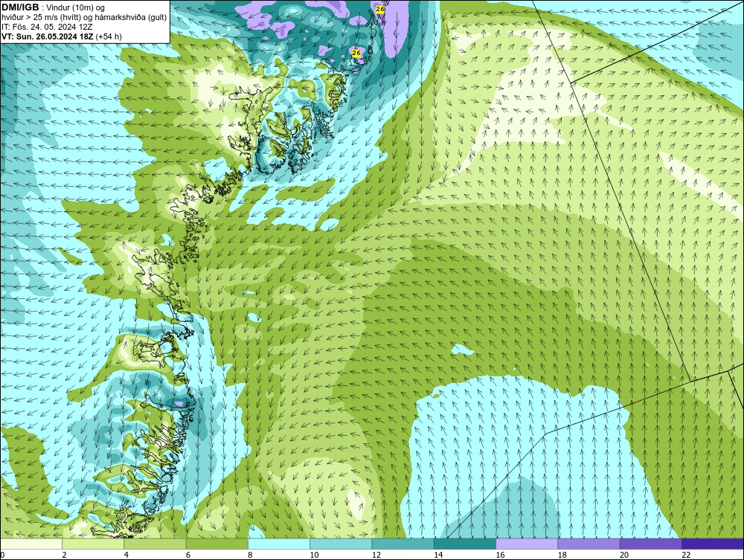Click the 'IT: Fös. 24. 05. 2024 12Z' line
The image size is (744, 560).
(47, 27)
